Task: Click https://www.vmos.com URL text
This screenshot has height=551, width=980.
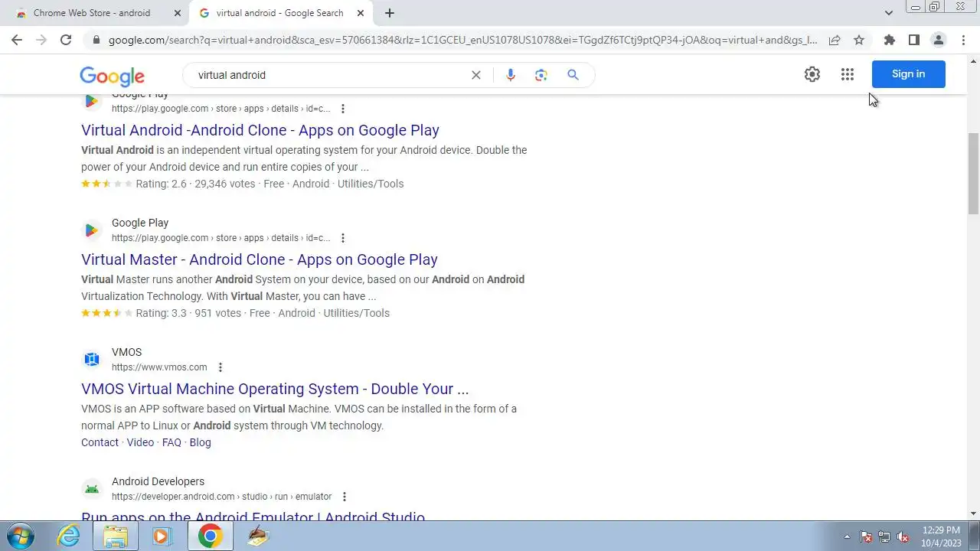Action: pyautogui.click(x=159, y=367)
